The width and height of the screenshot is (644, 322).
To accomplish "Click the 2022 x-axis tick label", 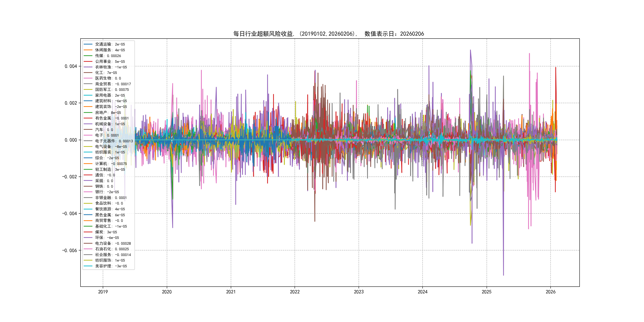I will click(295, 292).
